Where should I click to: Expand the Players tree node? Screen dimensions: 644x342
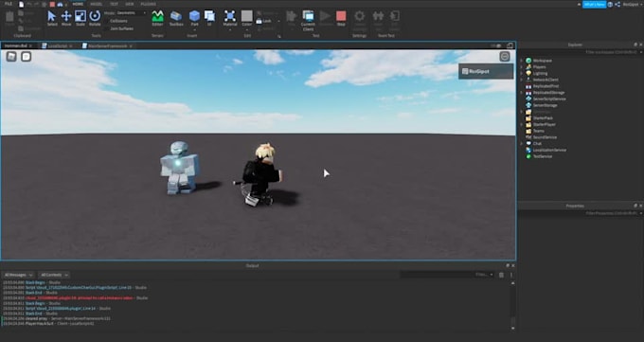point(522,67)
